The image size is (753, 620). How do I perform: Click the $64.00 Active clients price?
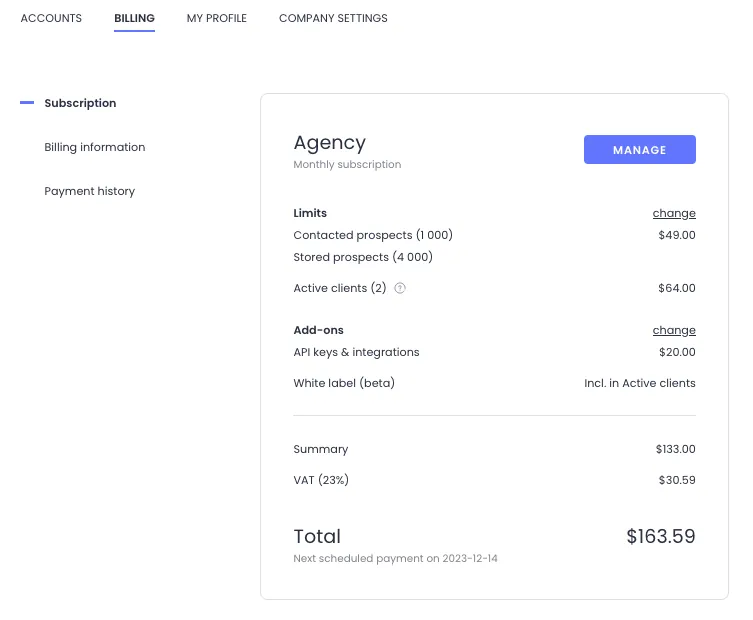coord(677,288)
